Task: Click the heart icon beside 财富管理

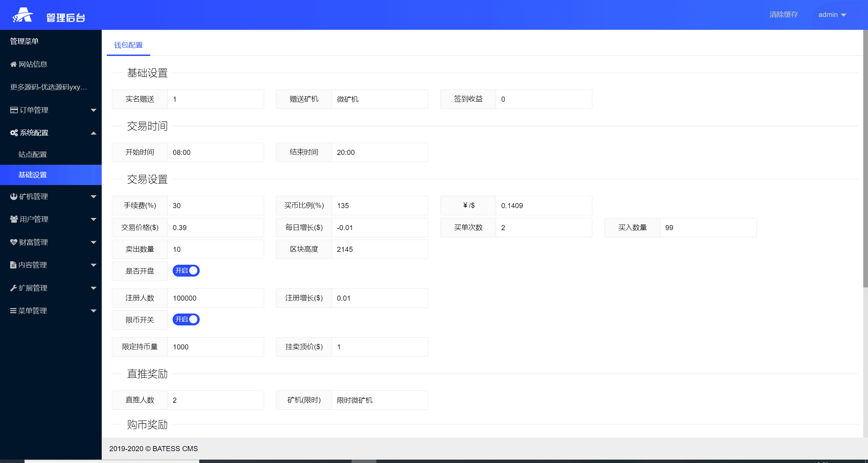Action: (x=14, y=242)
